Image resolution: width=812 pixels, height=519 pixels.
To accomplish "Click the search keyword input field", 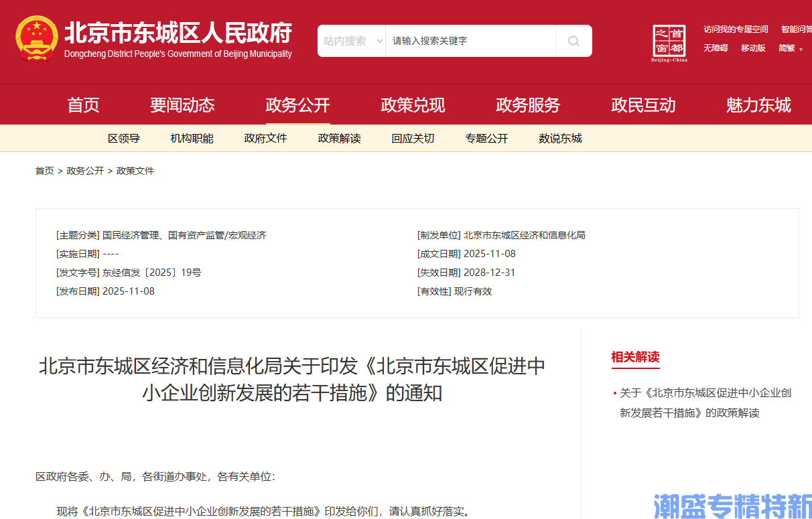I will tap(469, 40).
